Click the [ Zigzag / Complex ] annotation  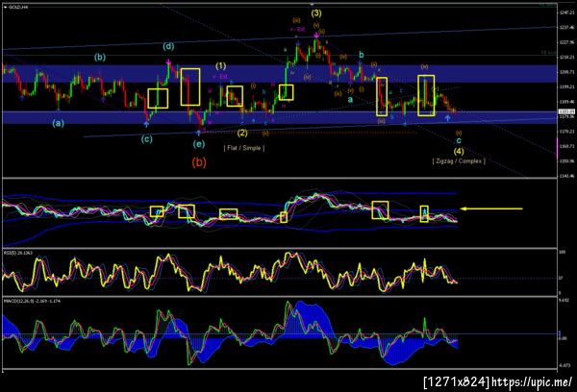459,161
